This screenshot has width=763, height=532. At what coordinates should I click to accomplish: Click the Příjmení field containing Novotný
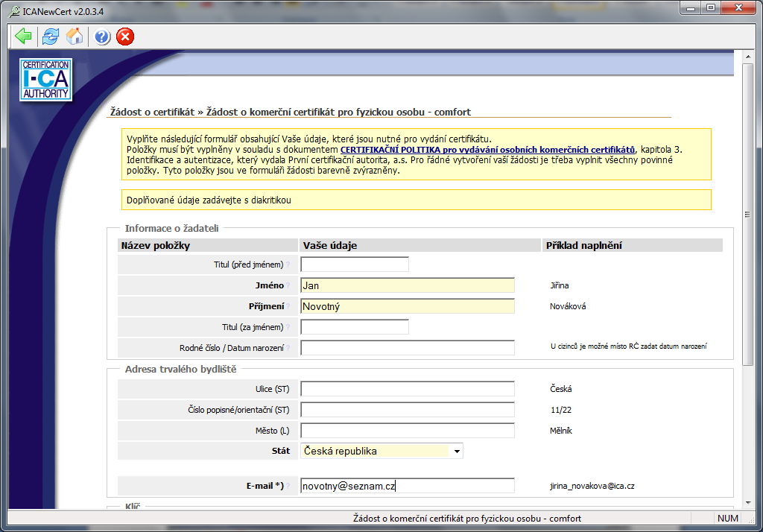[x=408, y=306]
